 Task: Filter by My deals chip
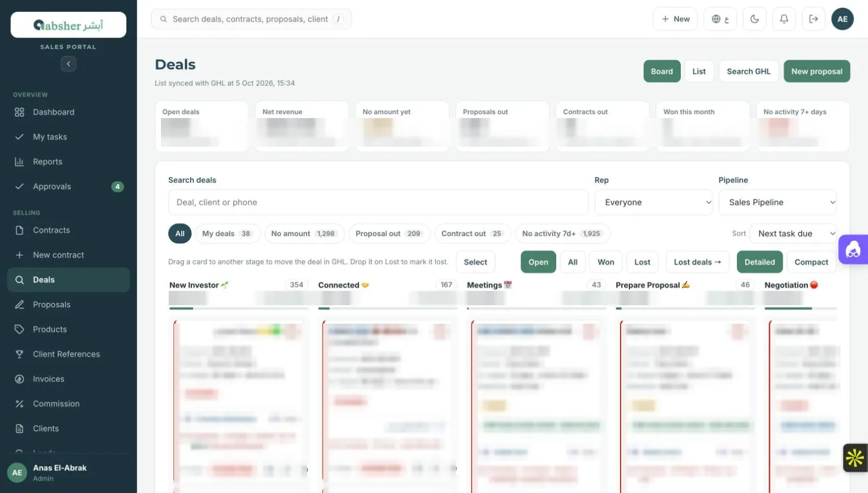tap(228, 234)
